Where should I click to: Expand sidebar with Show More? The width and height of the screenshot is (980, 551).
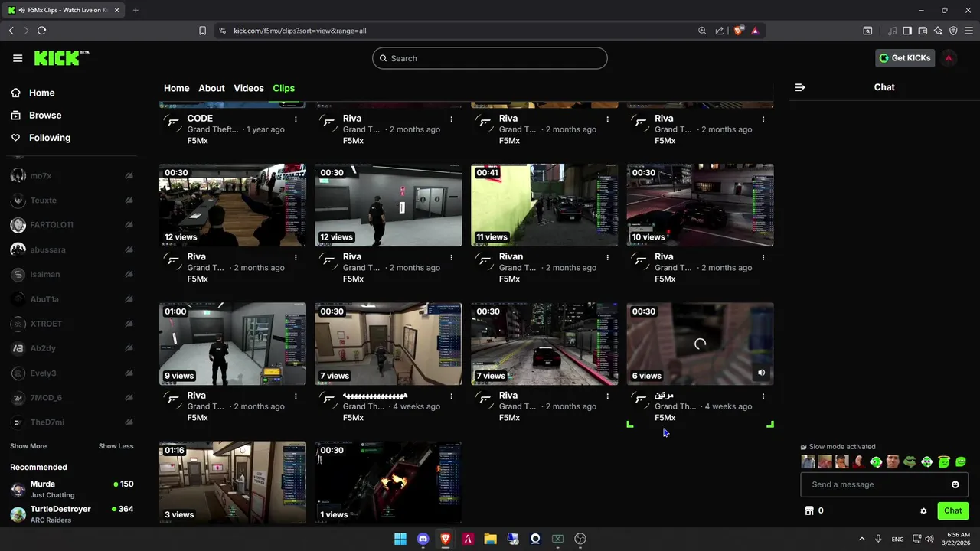click(x=28, y=446)
